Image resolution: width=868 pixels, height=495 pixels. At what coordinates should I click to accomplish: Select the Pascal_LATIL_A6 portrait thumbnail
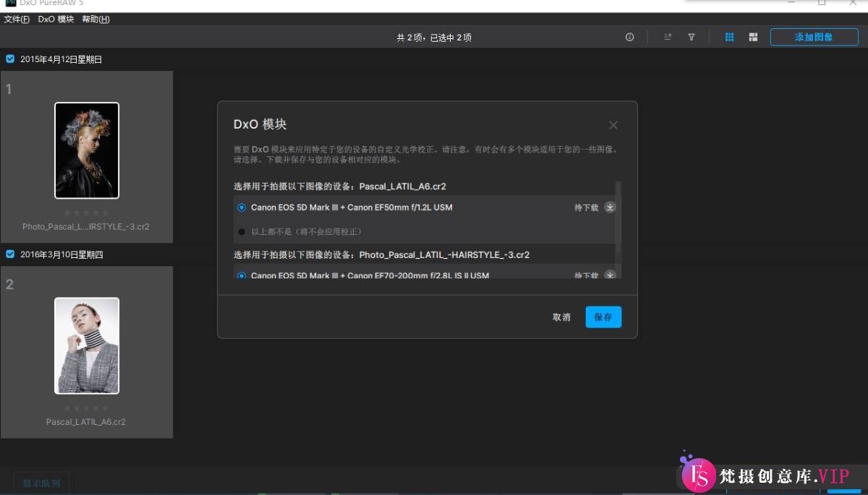pyautogui.click(x=87, y=345)
